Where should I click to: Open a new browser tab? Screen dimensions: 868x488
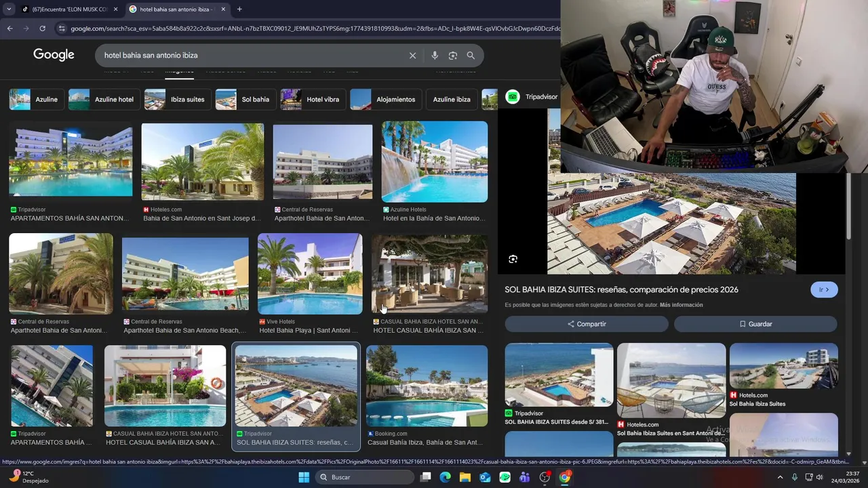(239, 9)
